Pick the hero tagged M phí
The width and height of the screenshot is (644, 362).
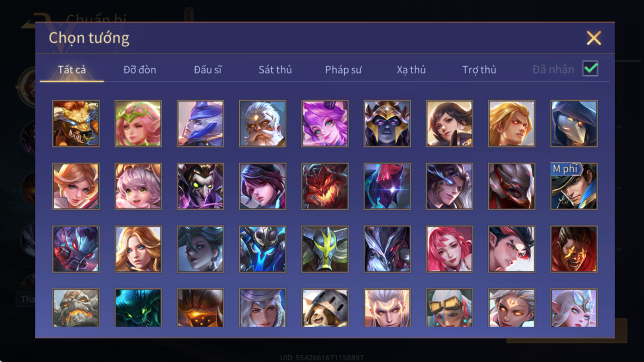pos(574,187)
